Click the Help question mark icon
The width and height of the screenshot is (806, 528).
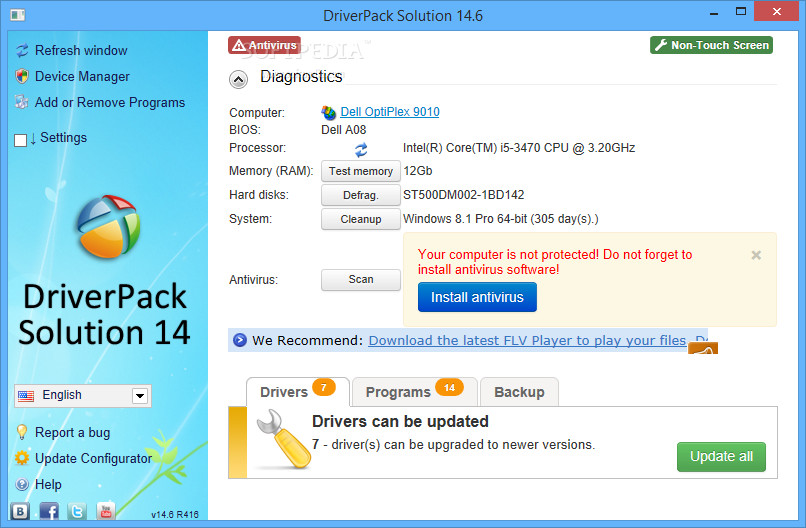pyautogui.click(x=22, y=484)
